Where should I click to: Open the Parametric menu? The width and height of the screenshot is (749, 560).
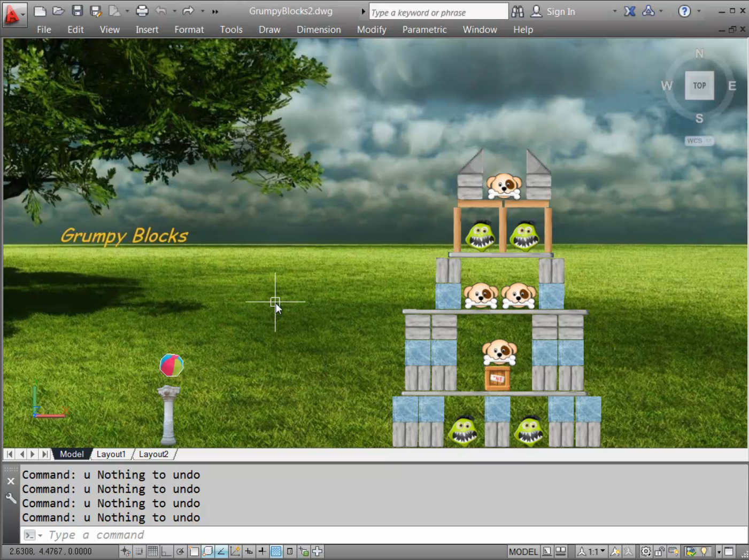coord(424,29)
